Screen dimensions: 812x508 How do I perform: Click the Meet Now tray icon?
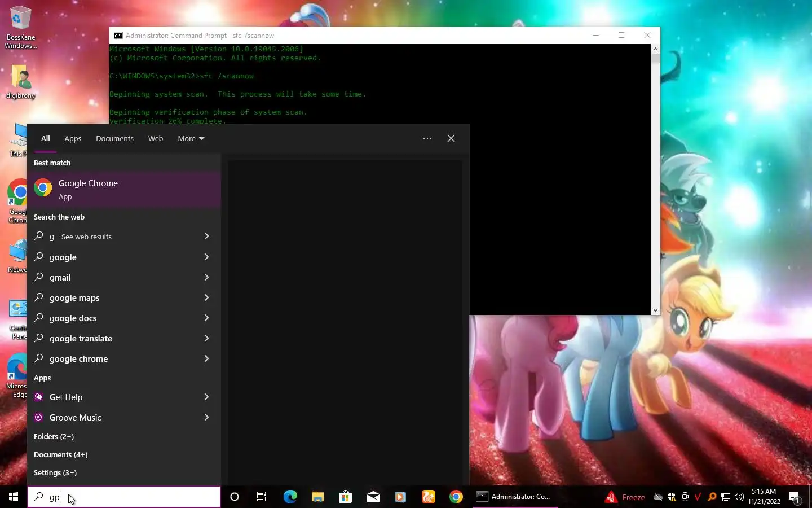pyautogui.click(x=685, y=497)
